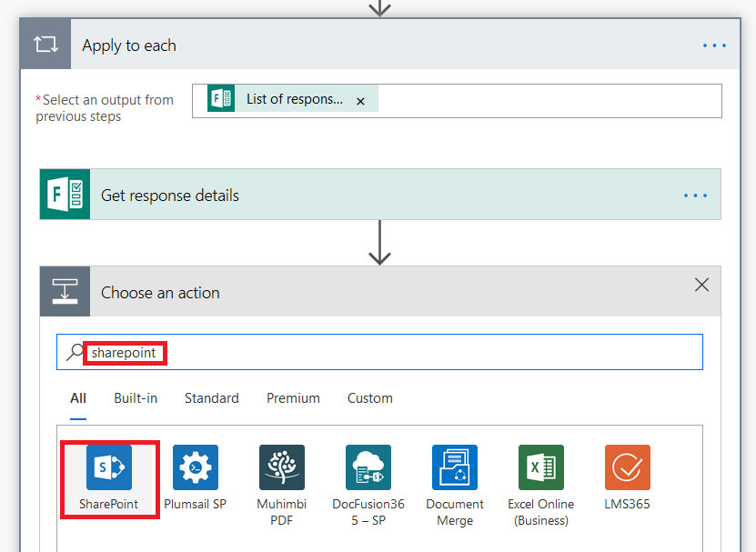This screenshot has width=756, height=552.
Task: Open the Apply to each options menu
Action: pos(714,45)
